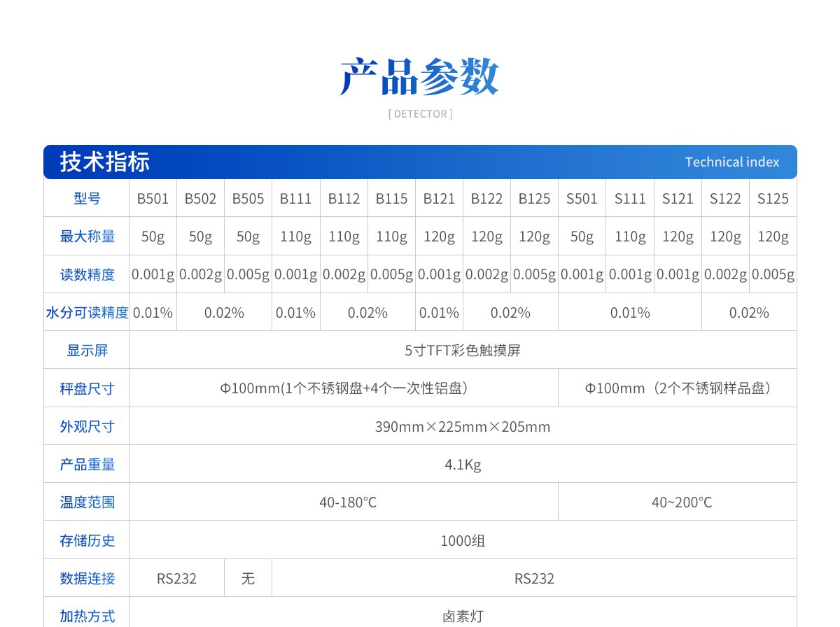
Task: Select the B111 model cell
Action: tap(295, 199)
